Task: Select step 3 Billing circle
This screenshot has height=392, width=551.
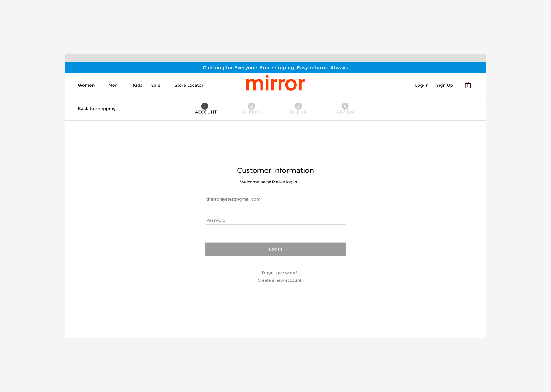Action: (x=298, y=106)
